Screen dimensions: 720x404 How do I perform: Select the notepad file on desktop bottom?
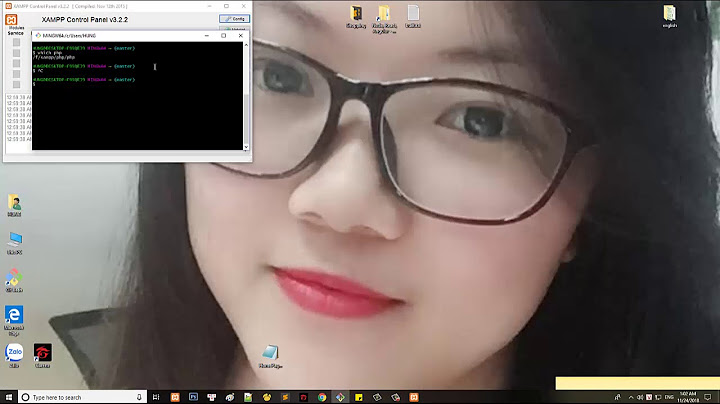[x=270, y=357]
